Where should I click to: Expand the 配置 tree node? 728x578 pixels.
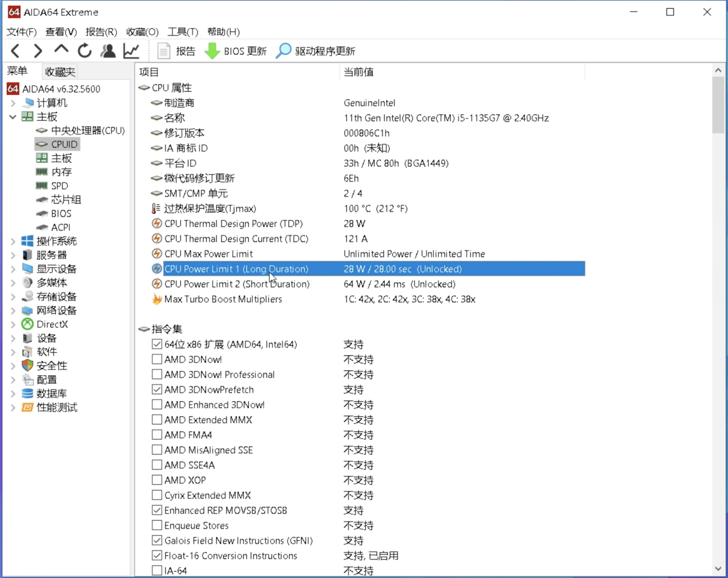13,380
